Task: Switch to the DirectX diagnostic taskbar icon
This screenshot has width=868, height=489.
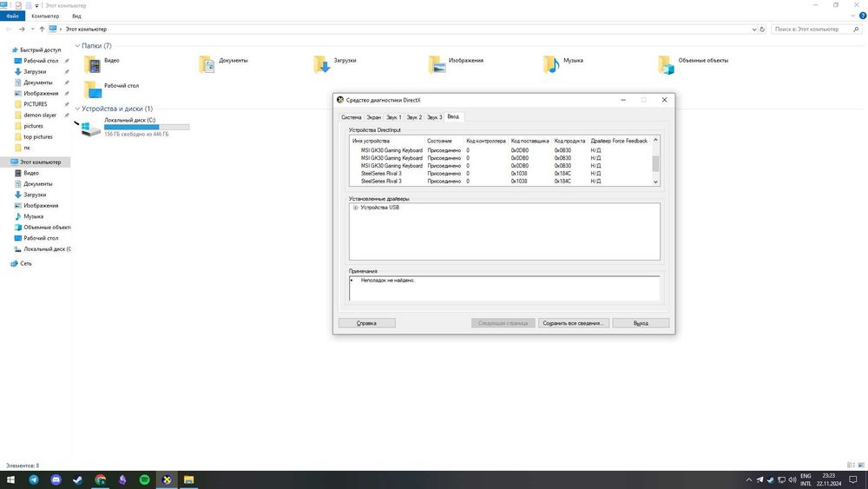Action: click(x=167, y=479)
